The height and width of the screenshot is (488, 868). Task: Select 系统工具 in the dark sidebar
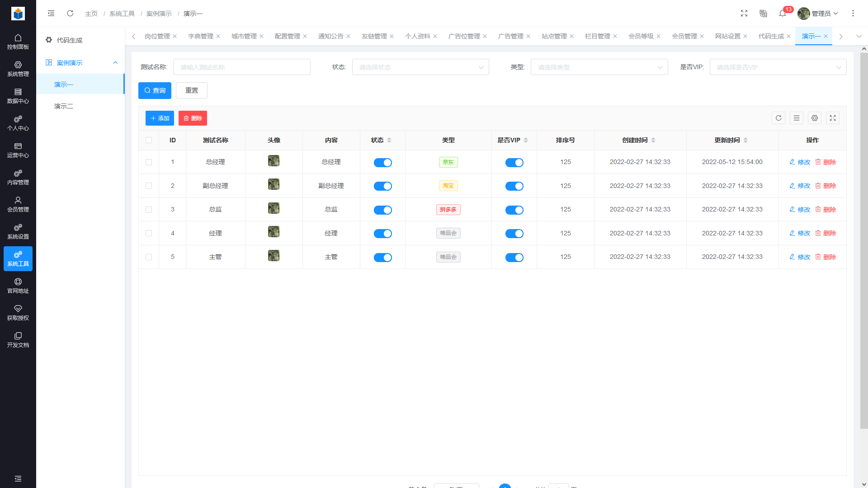18,258
